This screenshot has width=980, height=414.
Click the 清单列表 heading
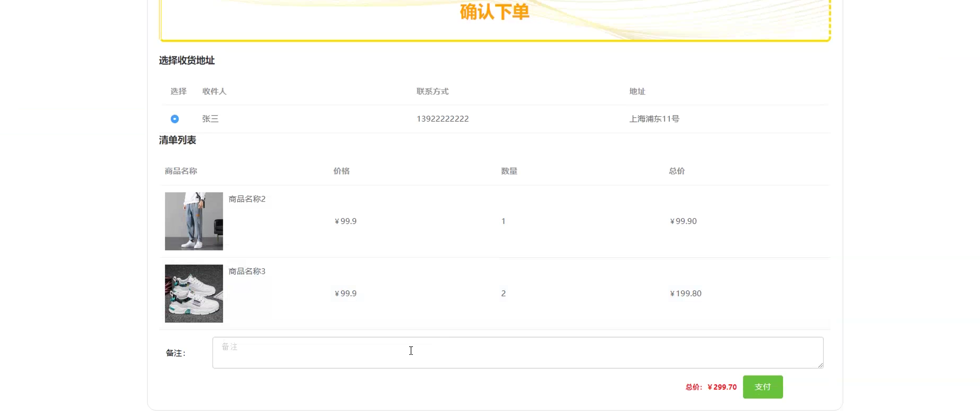point(178,140)
